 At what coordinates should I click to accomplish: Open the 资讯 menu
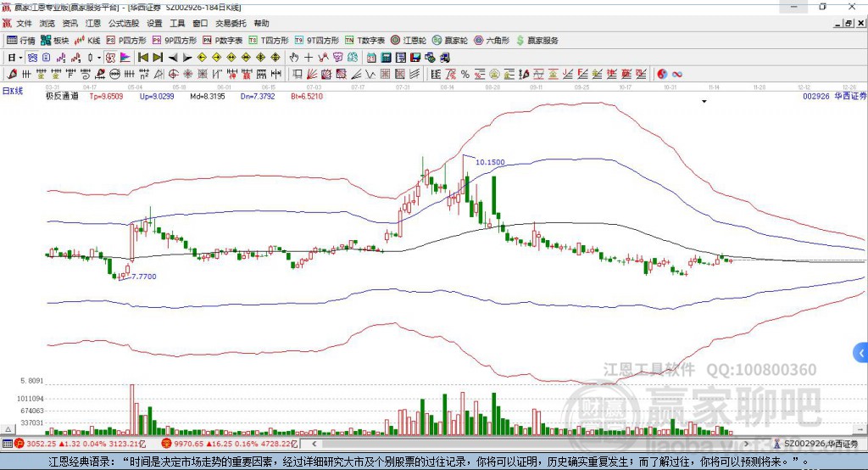70,23
